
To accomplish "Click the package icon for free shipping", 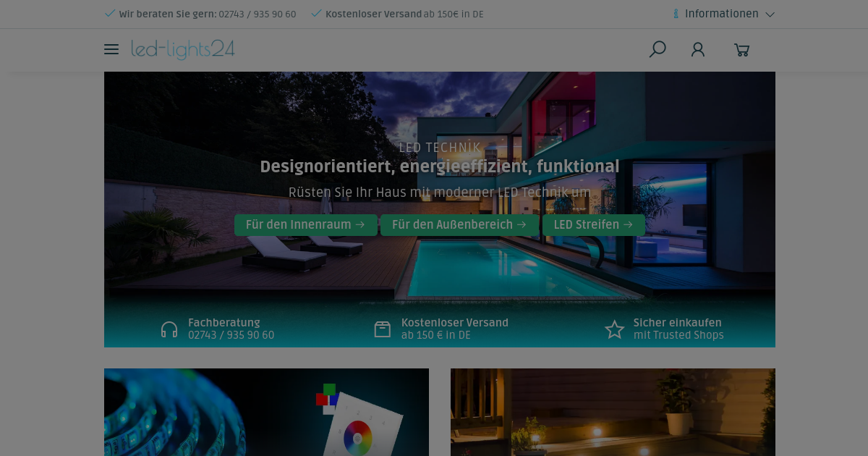I will pos(383,329).
